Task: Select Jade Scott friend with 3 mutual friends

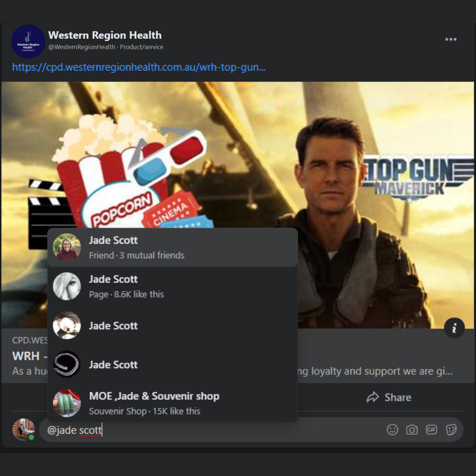Action: [172, 247]
